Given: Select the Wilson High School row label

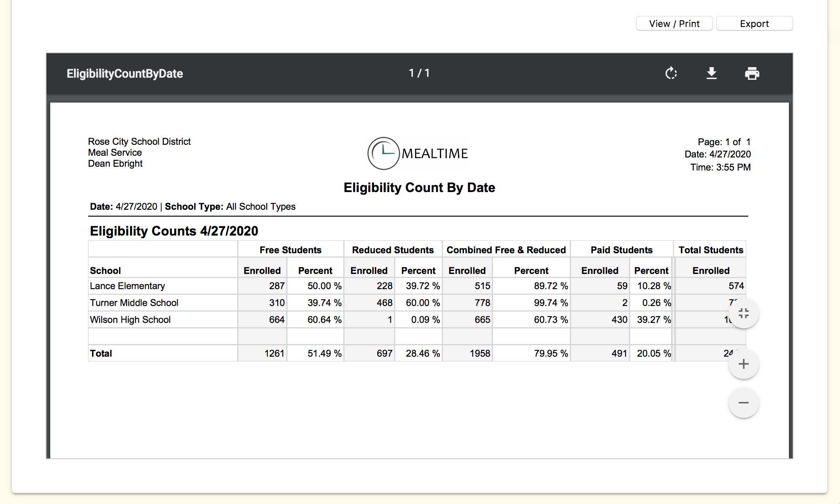Looking at the screenshot, I should (130, 320).
